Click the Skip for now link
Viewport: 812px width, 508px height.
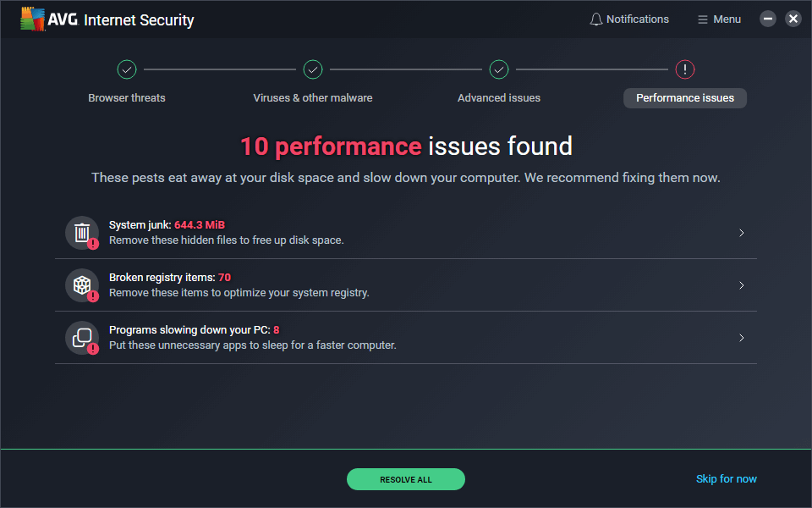pyautogui.click(x=726, y=479)
